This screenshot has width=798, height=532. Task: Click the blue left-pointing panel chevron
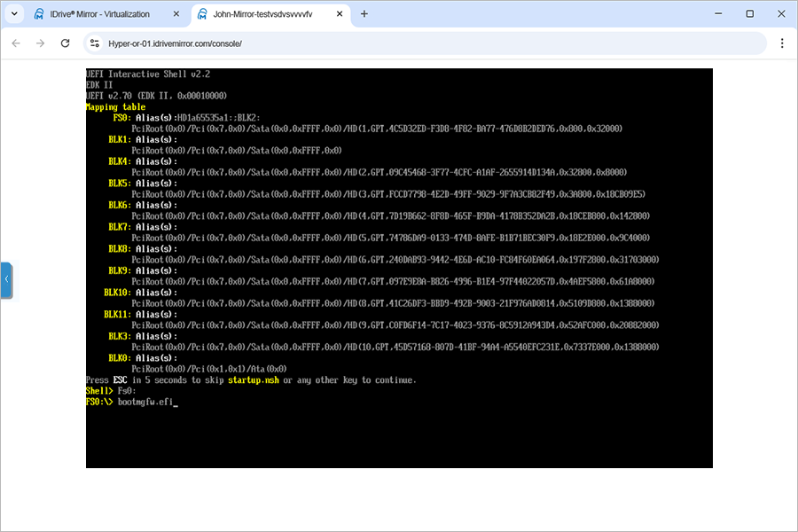click(x=7, y=279)
